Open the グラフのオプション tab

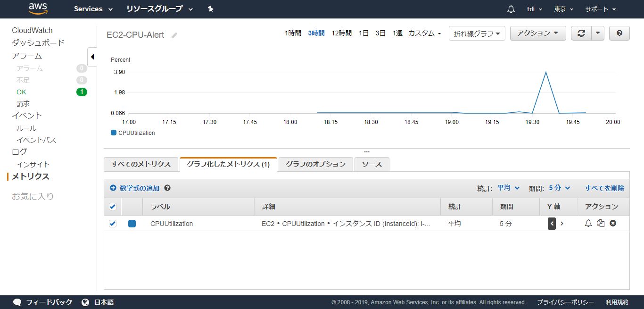point(315,164)
